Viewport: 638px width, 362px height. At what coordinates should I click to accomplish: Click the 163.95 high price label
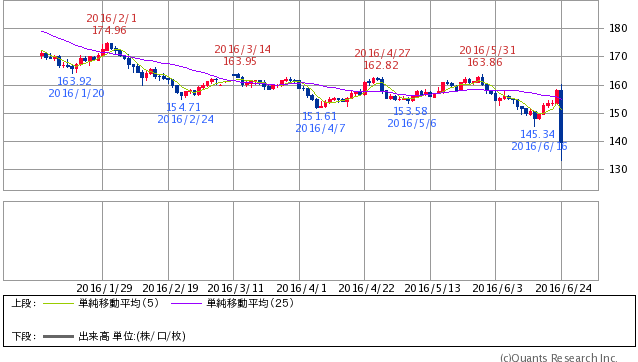point(240,61)
